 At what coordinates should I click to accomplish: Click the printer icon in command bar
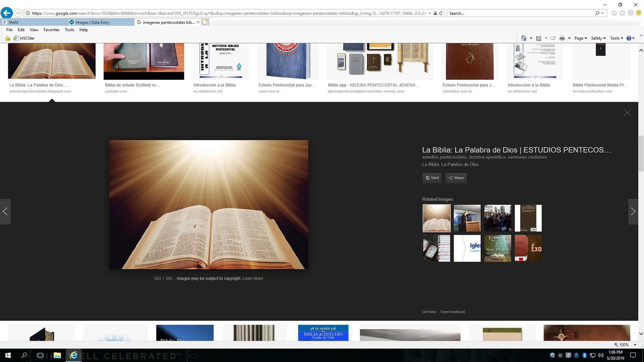pos(562,38)
